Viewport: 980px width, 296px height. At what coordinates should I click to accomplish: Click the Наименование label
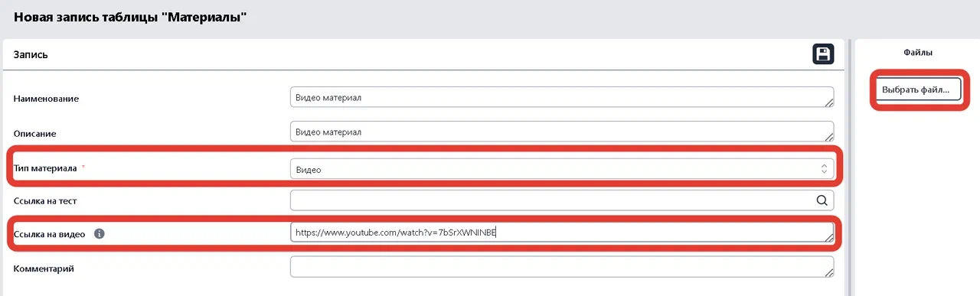coord(46,99)
